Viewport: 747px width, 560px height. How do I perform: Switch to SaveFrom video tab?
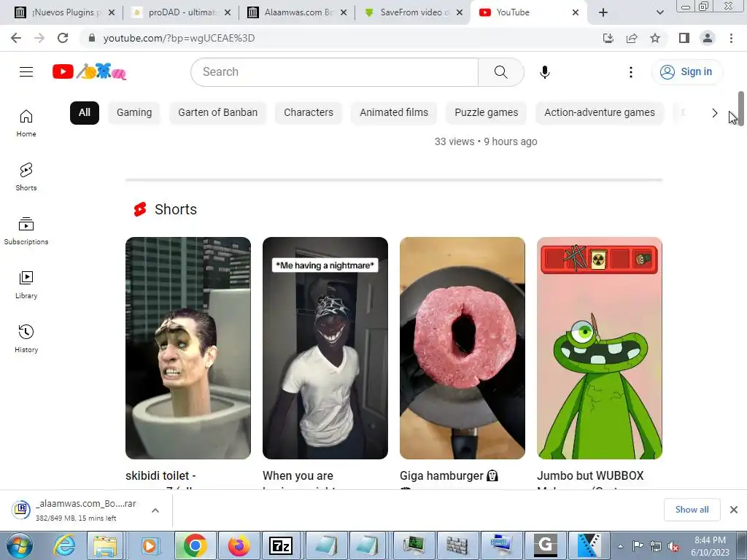pos(413,12)
